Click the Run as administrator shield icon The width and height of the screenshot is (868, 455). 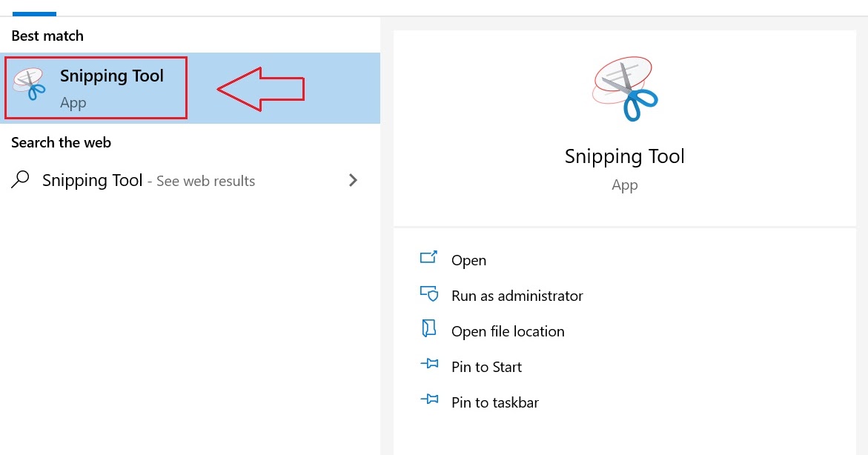(x=428, y=294)
